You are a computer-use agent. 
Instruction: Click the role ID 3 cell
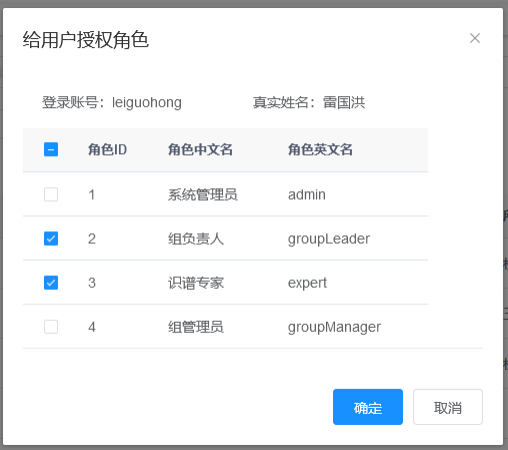point(92,283)
